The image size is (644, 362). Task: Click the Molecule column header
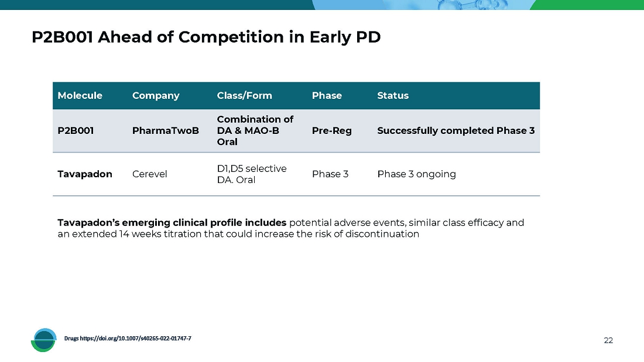[x=80, y=95]
